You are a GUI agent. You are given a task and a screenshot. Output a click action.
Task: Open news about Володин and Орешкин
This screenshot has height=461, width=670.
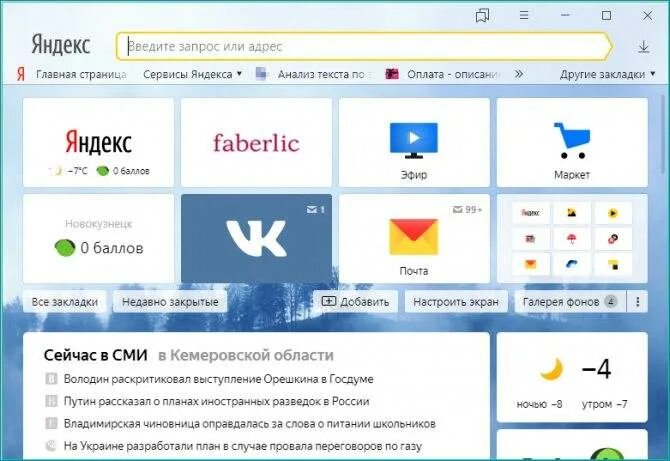(218, 379)
